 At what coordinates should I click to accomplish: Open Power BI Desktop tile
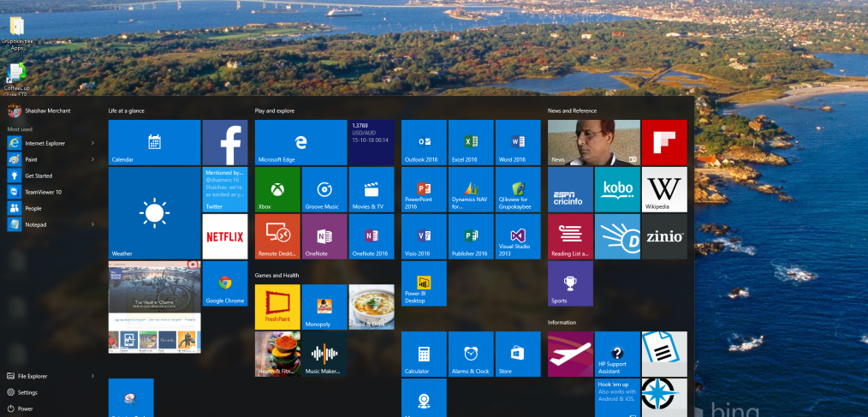tap(424, 283)
